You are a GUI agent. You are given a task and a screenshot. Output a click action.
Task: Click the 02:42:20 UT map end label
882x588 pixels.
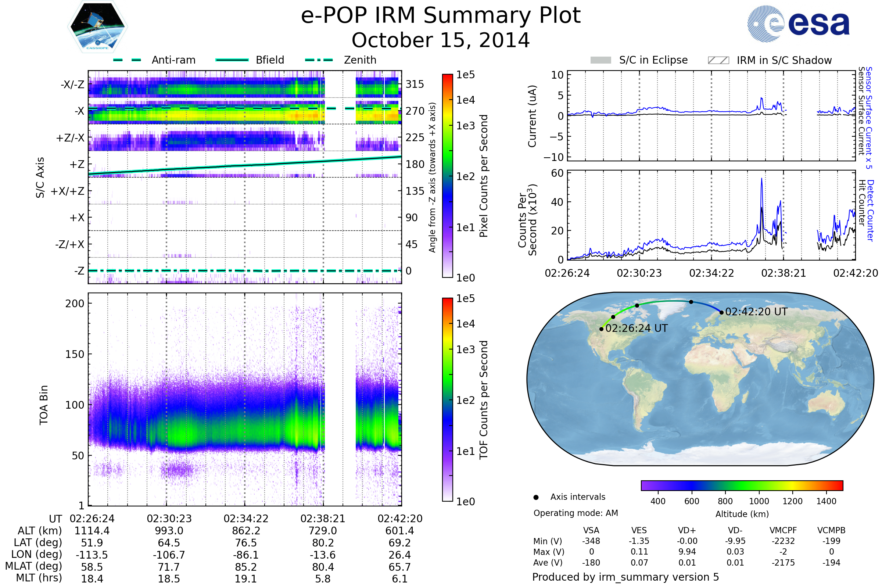756,312
